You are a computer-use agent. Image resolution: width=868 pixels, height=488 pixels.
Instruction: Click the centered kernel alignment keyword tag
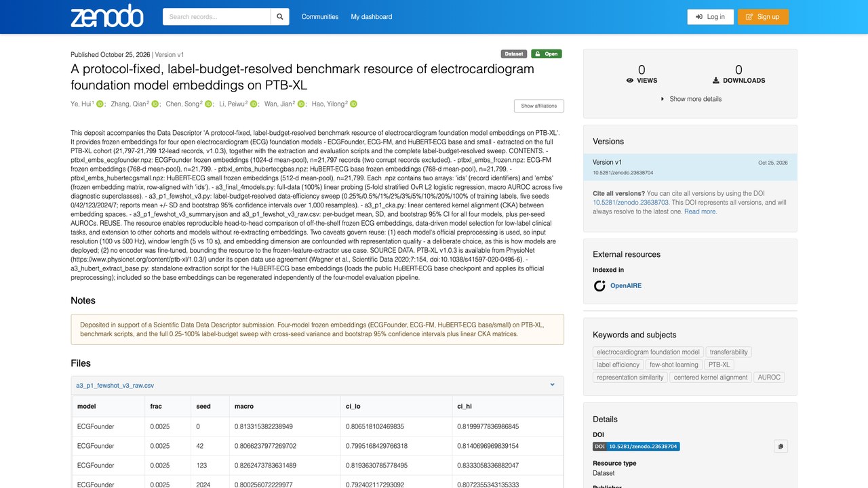tap(711, 378)
